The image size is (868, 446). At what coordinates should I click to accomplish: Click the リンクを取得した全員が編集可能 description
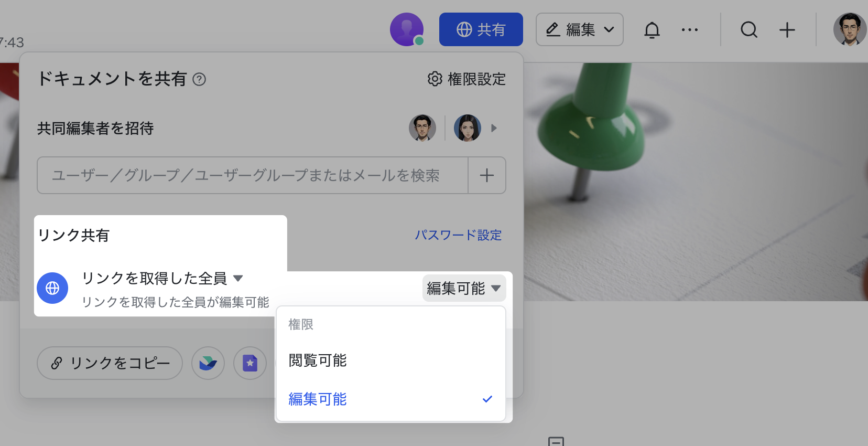tap(176, 302)
